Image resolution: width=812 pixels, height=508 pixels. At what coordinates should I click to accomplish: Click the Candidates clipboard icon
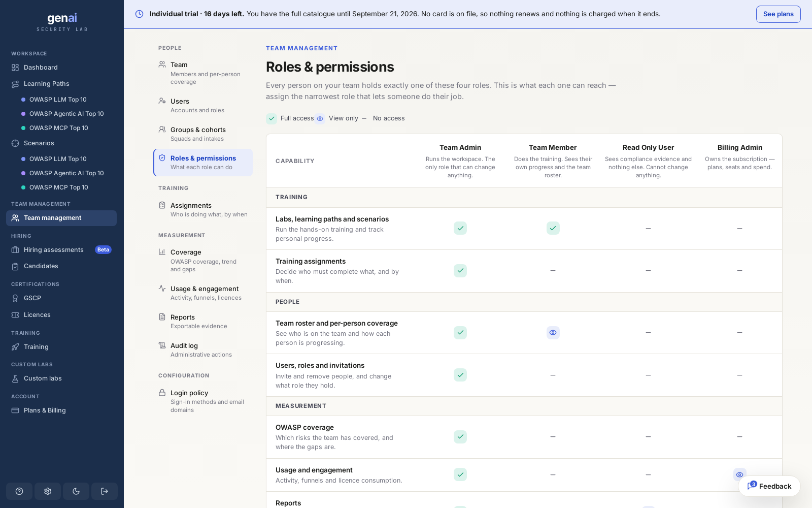point(15,266)
